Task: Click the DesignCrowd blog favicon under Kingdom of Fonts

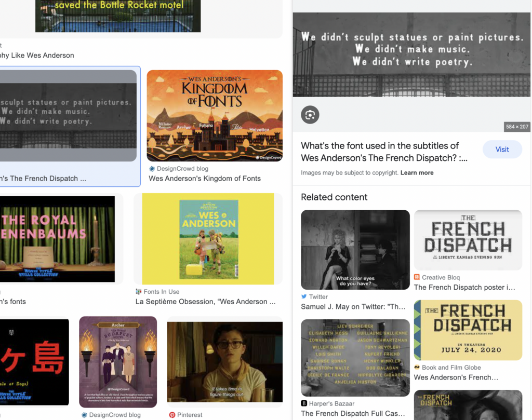Action: (x=152, y=169)
